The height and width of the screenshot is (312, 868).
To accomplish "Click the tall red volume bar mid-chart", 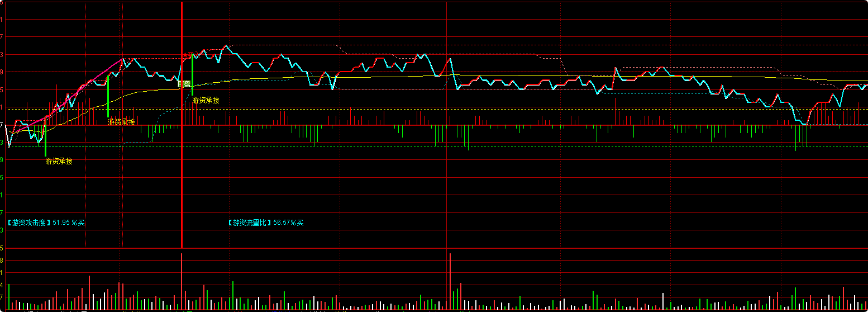I will click(450, 280).
